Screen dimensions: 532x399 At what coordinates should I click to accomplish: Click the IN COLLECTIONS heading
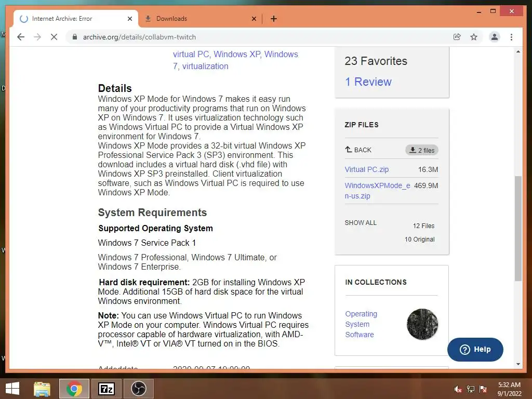pyautogui.click(x=376, y=282)
